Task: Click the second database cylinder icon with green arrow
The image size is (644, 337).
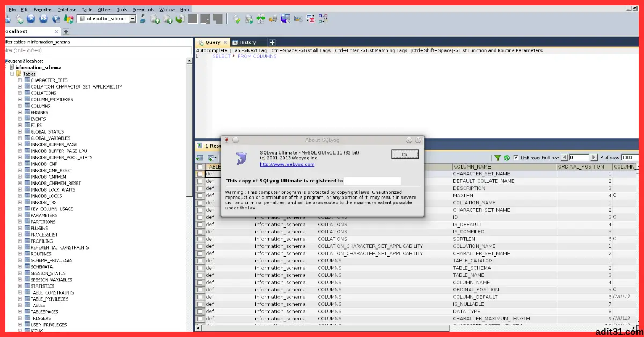Action: tap(167, 19)
